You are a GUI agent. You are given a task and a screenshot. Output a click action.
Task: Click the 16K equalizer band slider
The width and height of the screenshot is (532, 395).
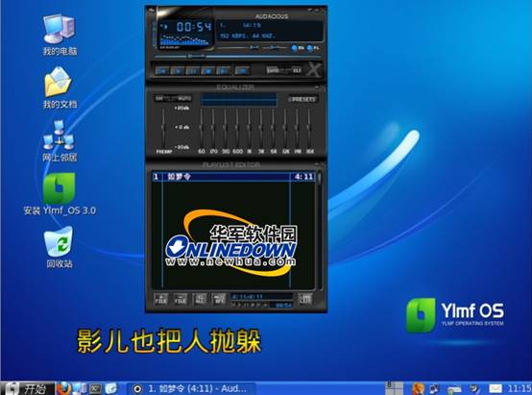[309, 128]
